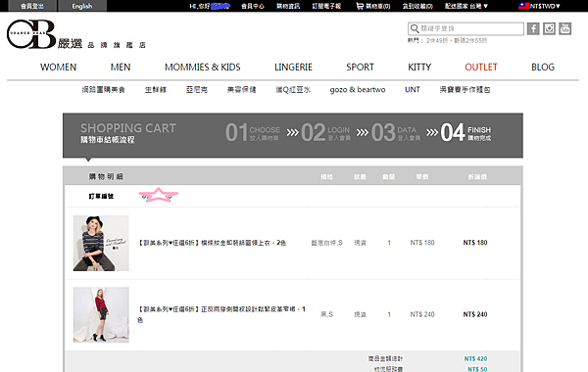Select the bold NT$ 240 discounted price
Image resolution: width=588 pixels, height=372 pixels.
pos(475,314)
